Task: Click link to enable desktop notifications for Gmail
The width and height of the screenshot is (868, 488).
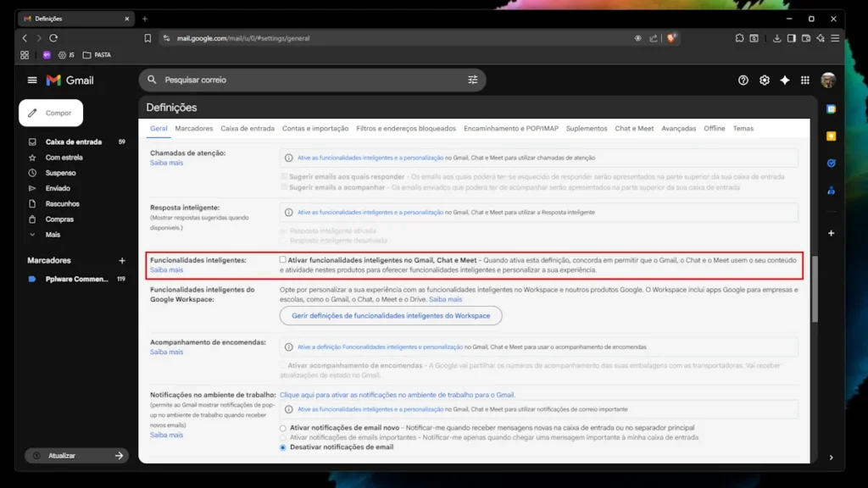Action: [x=397, y=395]
